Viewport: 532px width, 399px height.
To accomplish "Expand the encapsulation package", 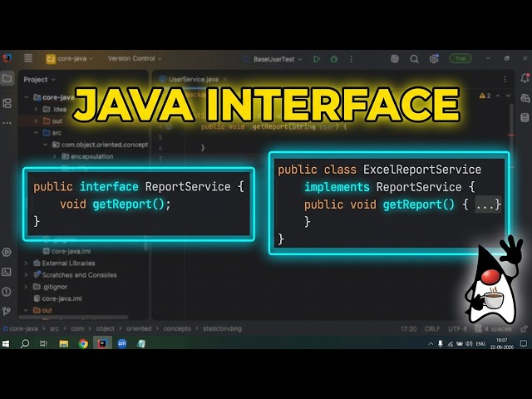I will point(55,156).
